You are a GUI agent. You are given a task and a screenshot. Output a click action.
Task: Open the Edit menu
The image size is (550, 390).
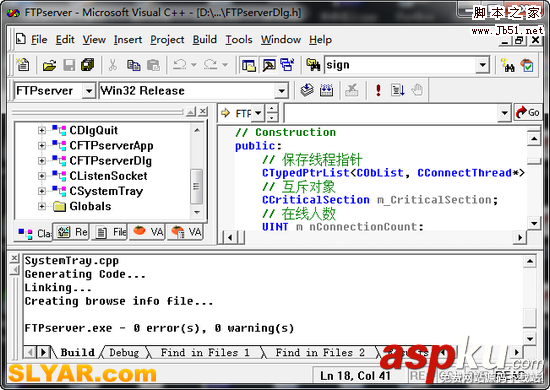pos(65,40)
